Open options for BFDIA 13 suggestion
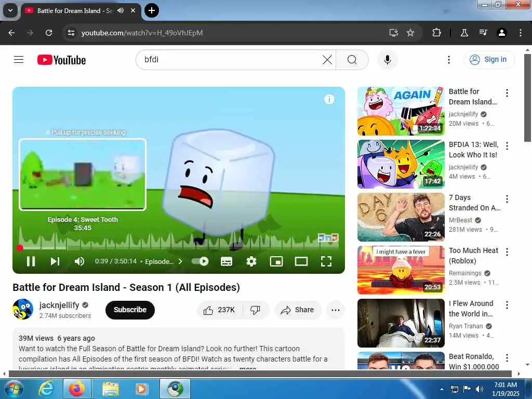 [x=507, y=146]
